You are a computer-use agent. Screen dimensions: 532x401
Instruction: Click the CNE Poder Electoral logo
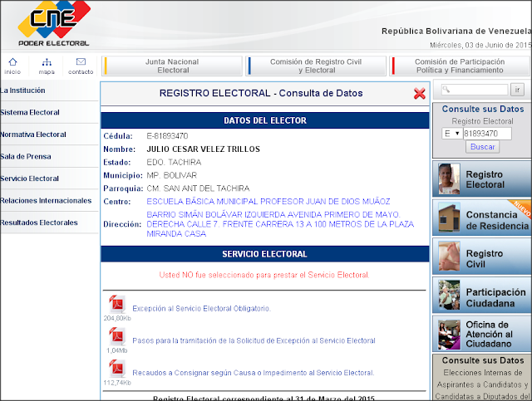click(x=54, y=24)
